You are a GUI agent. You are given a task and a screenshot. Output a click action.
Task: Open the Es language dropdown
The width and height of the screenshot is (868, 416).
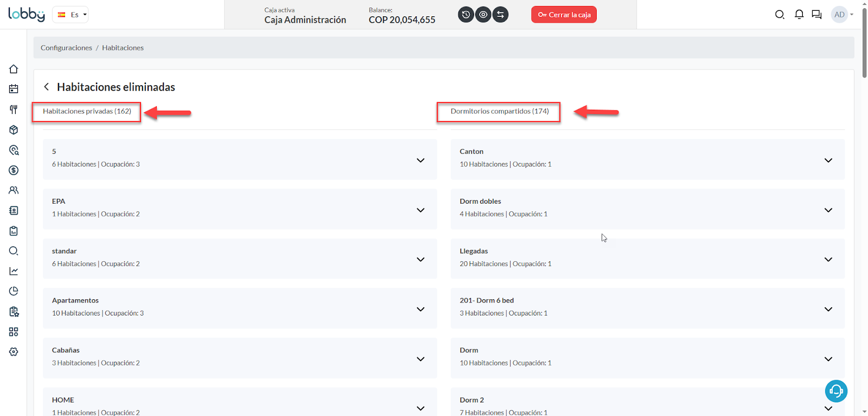point(71,15)
